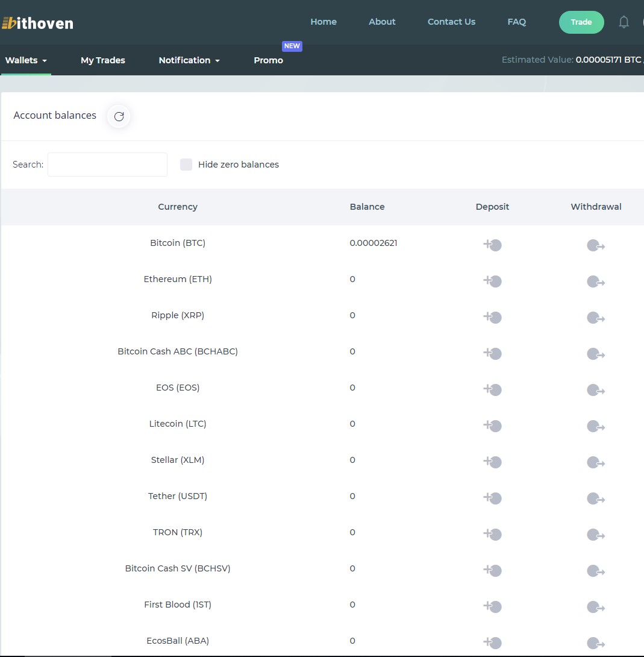Enable the Hide zero balances checkbox
The height and width of the screenshot is (657, 644).
click(x=186, y=165)
